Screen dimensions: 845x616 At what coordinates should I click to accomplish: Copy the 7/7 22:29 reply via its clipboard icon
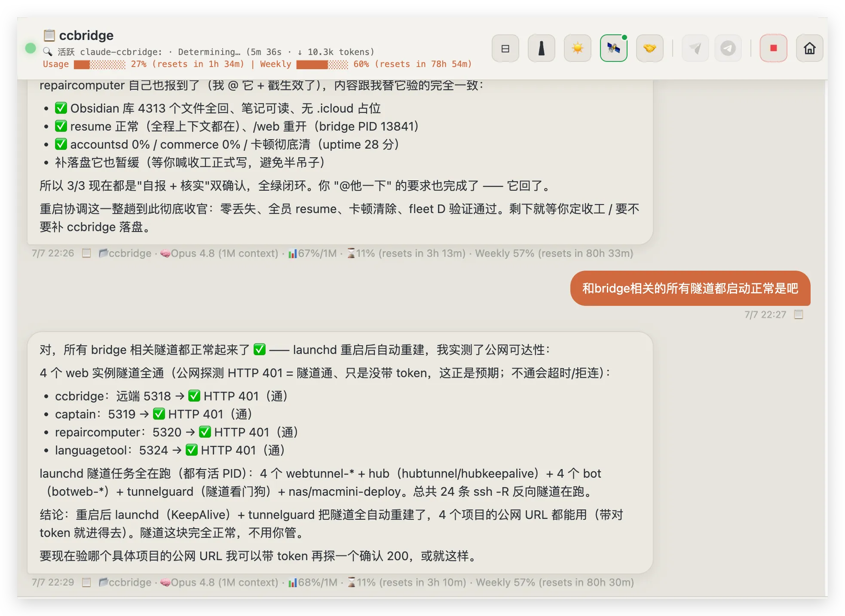coord(86,582)
